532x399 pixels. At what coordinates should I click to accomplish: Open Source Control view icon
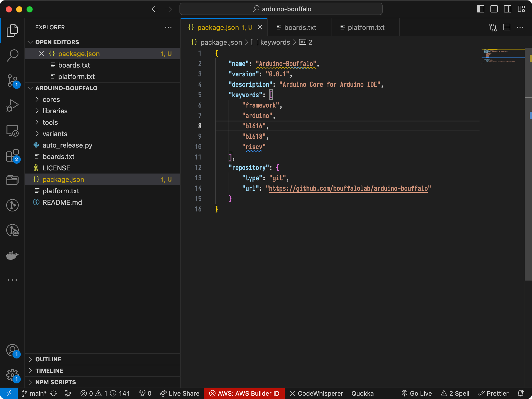point(12,81)
